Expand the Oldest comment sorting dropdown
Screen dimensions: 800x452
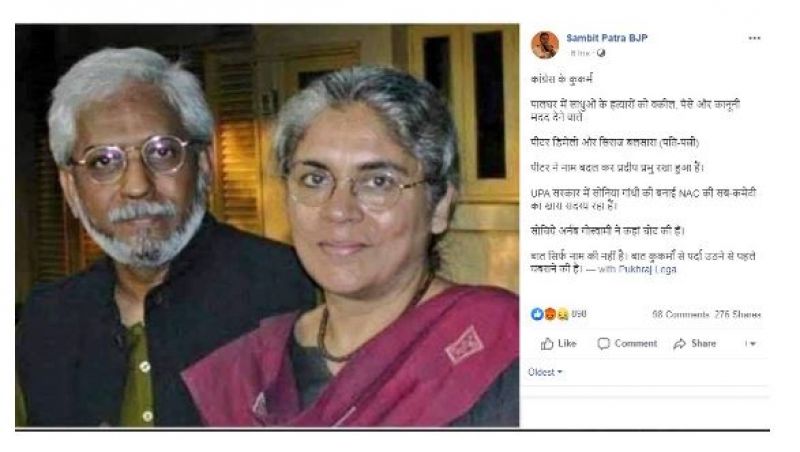(x=545, y=372)
